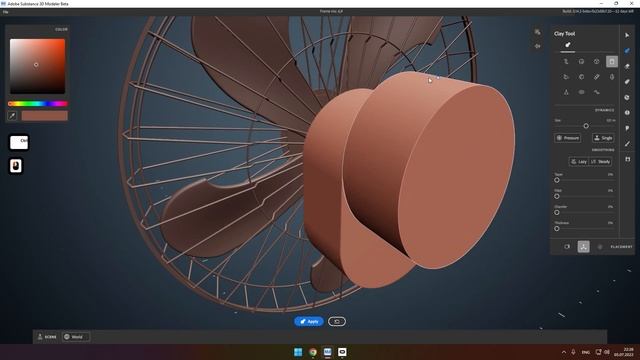The height and width of the screenshot is (360, 640).
Task: Select the highlighted cylinder brush shape
Action: click(x=611, y=62)
